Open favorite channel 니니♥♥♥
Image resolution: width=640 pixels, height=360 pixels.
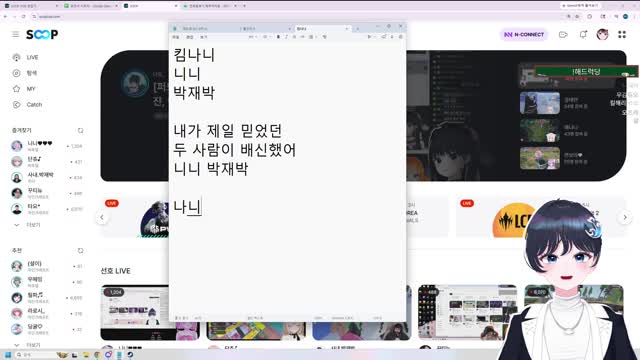47,146
